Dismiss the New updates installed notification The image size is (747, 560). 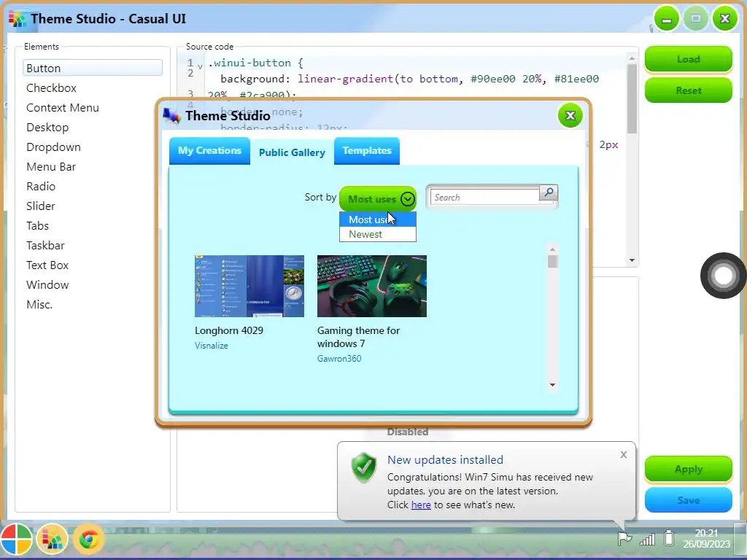click(624, 455)
